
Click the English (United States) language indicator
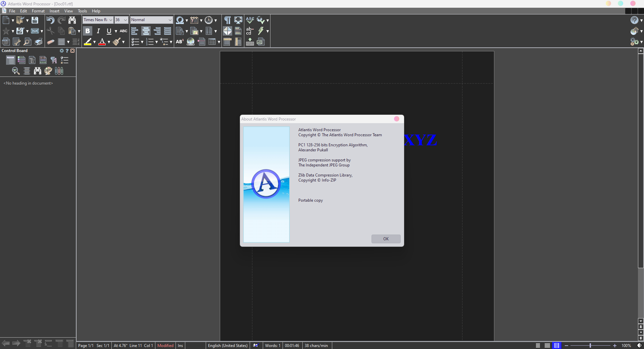pos(228,345)
